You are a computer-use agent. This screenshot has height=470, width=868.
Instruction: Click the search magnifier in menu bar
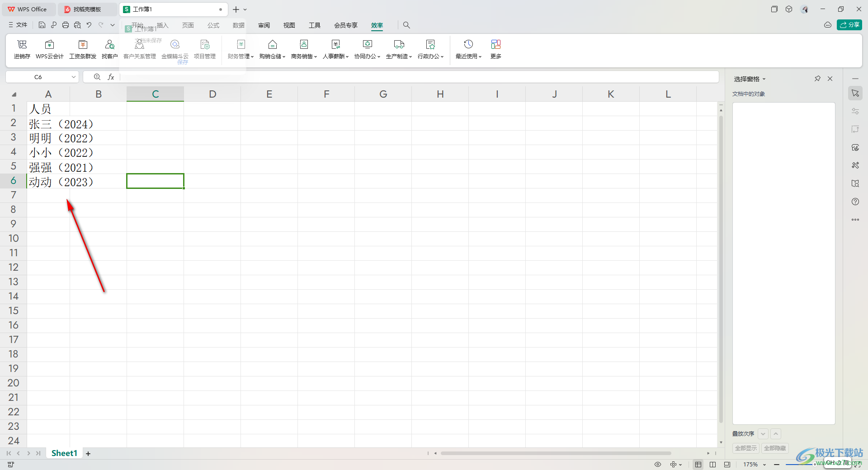pyautogui.click(x=406, y=25)
